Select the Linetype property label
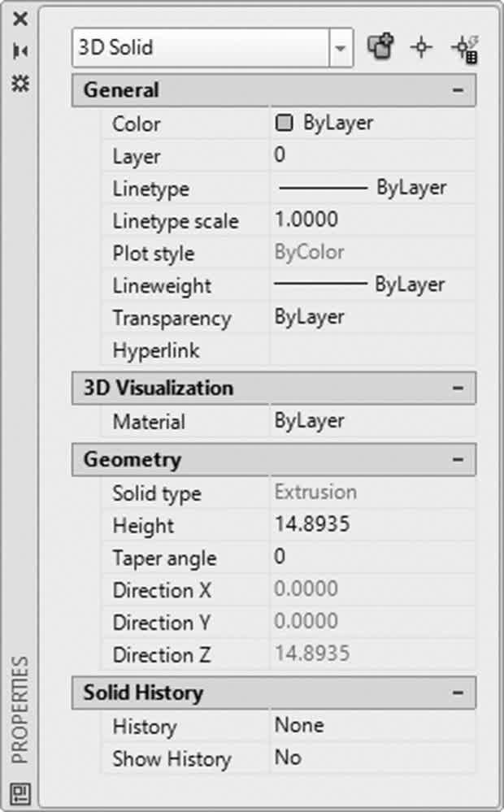 [x=150, y=189]
